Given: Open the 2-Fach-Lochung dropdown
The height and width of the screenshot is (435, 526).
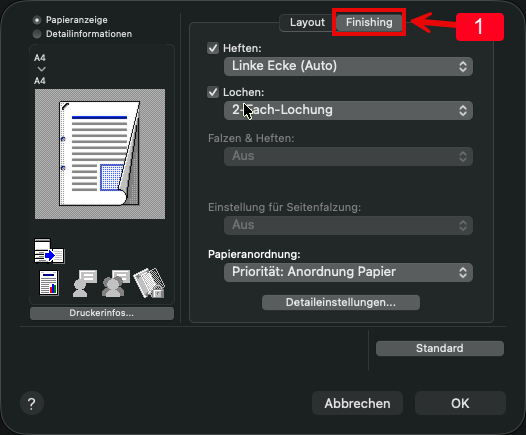Looking at the screenshot, I should (x=348, y=110).
